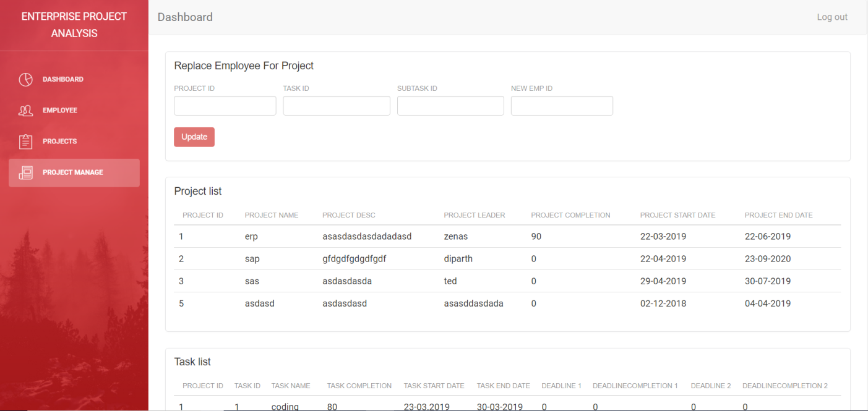Click end date '22-06-2019'
The width and height of the screenshot is (868, 411).
pos(768,237)
